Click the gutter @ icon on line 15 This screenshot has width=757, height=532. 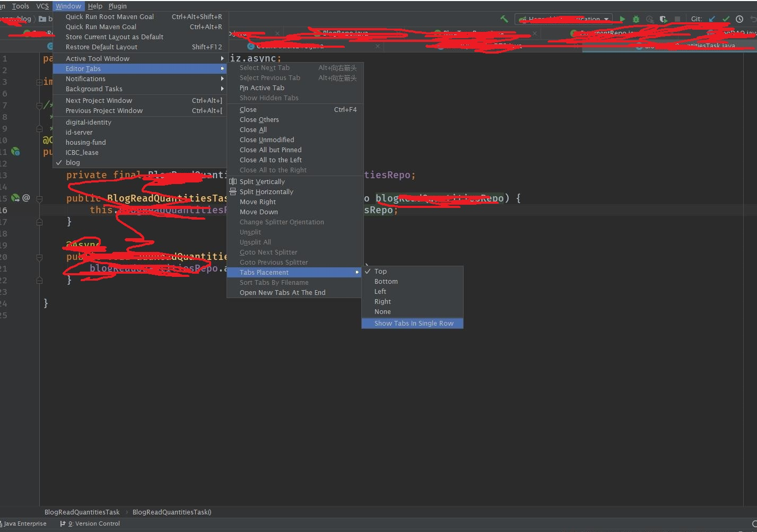[x=25, y=198]
